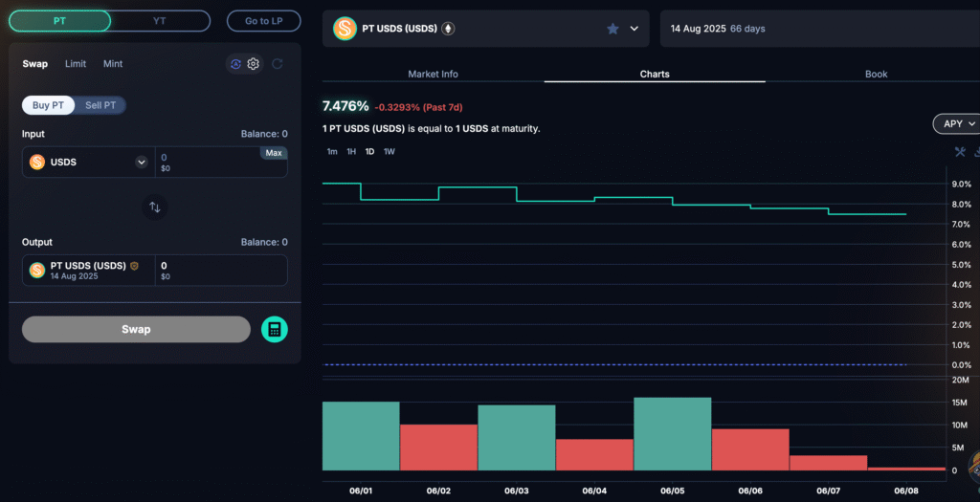Open the Limit tab
This screenshot has height=502, width=980.
point(76,64)
